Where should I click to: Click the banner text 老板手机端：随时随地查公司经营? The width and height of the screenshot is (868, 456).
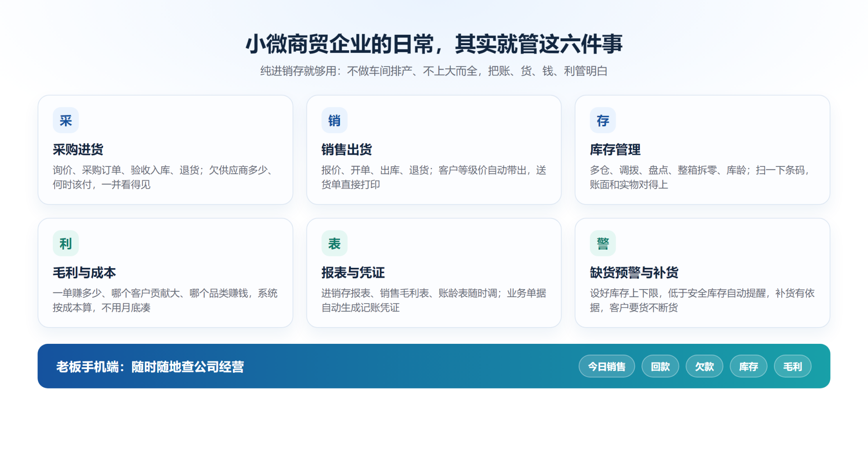pyautogui.click(x=150, y=366)
